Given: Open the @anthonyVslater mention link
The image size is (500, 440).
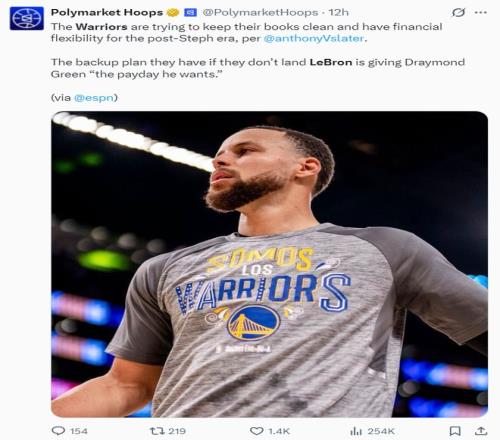Looking at the screenshot, I should coord(313,38).
